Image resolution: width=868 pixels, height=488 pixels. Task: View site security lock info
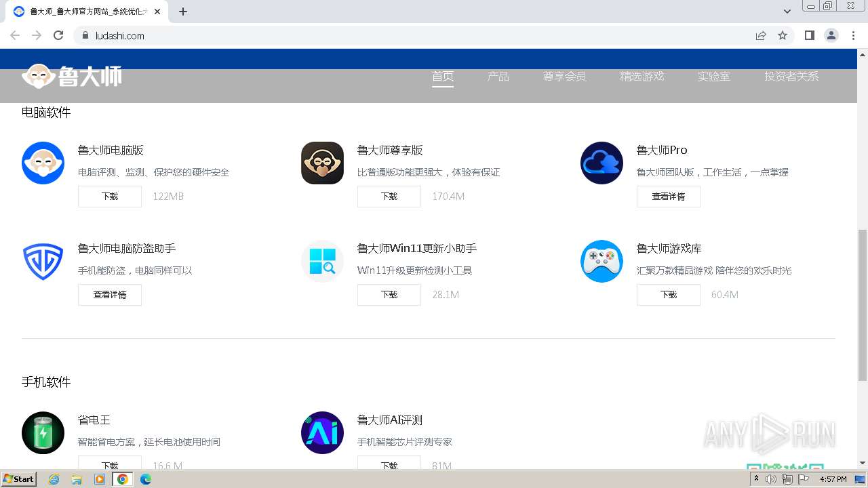85,35
